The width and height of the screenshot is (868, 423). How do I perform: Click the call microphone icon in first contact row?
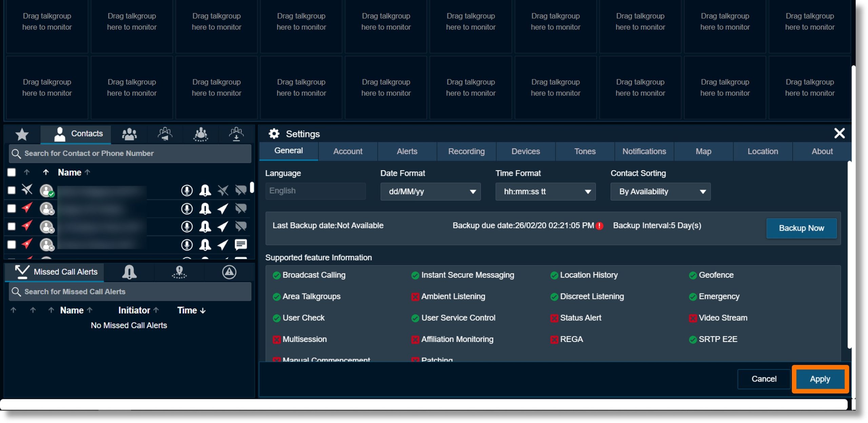coord(187,190)
